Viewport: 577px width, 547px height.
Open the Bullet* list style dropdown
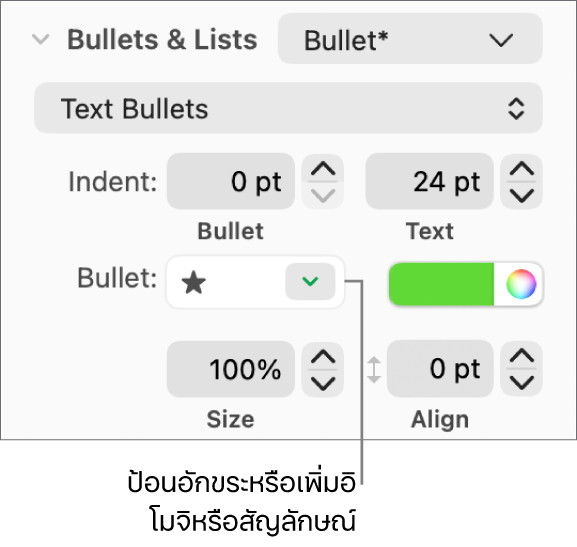pos(410,39)
